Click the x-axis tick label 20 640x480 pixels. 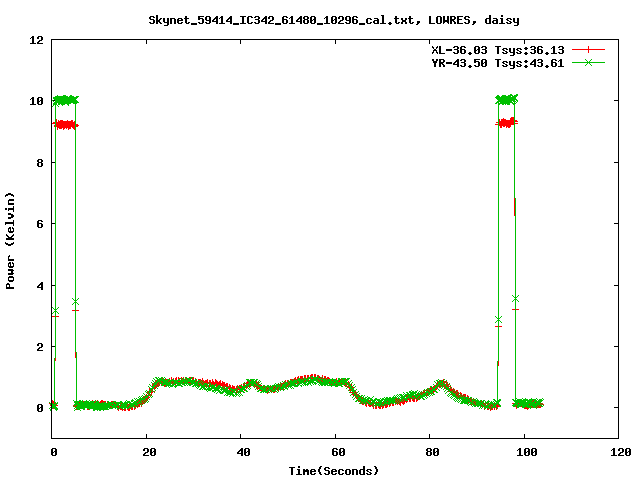149,452
